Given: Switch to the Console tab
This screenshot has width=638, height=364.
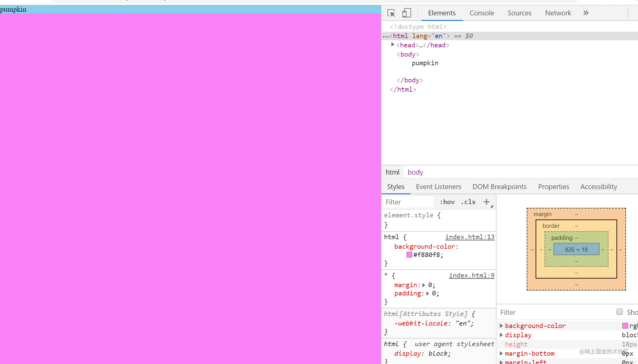Looking at the screenshot, I should [482, 13].
